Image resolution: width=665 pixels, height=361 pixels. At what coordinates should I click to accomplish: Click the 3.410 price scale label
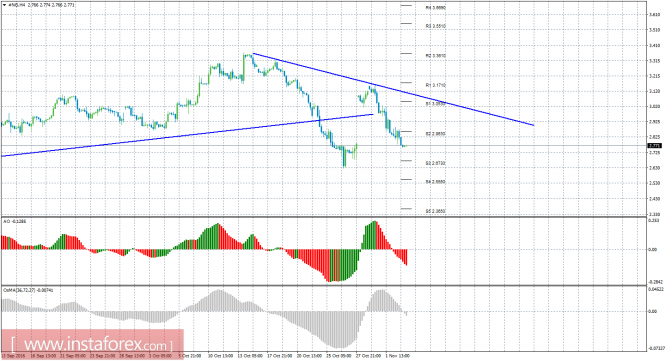coord(654,45)
